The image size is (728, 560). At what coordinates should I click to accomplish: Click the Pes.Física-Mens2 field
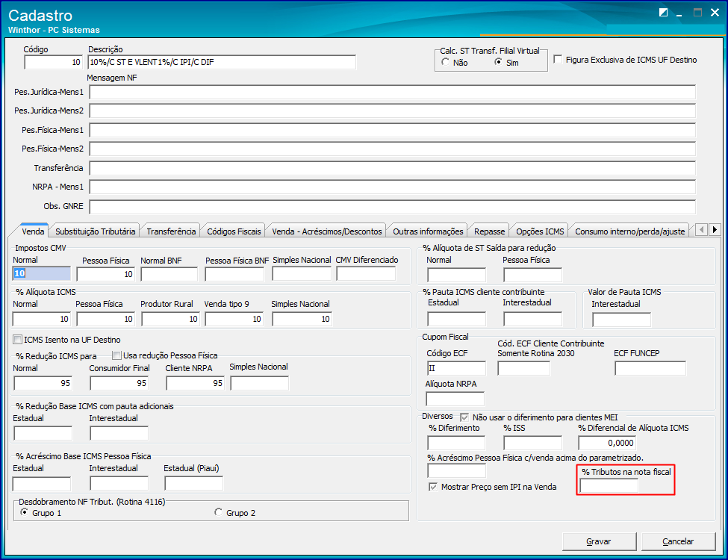[392, 149]
